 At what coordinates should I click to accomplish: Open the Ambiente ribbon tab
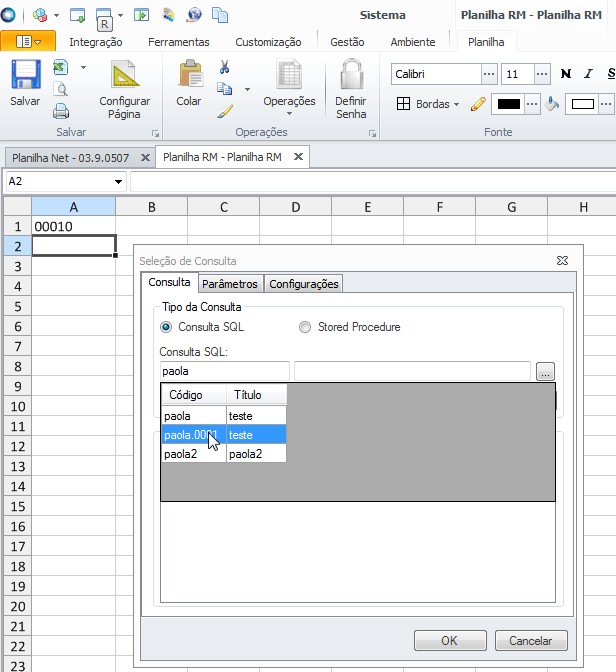(x=413, y=42)
